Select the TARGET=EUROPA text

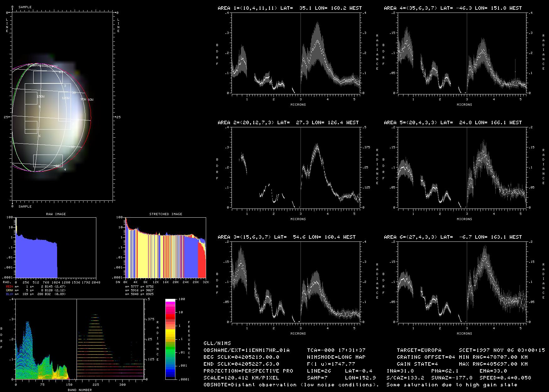pos(419,350)
